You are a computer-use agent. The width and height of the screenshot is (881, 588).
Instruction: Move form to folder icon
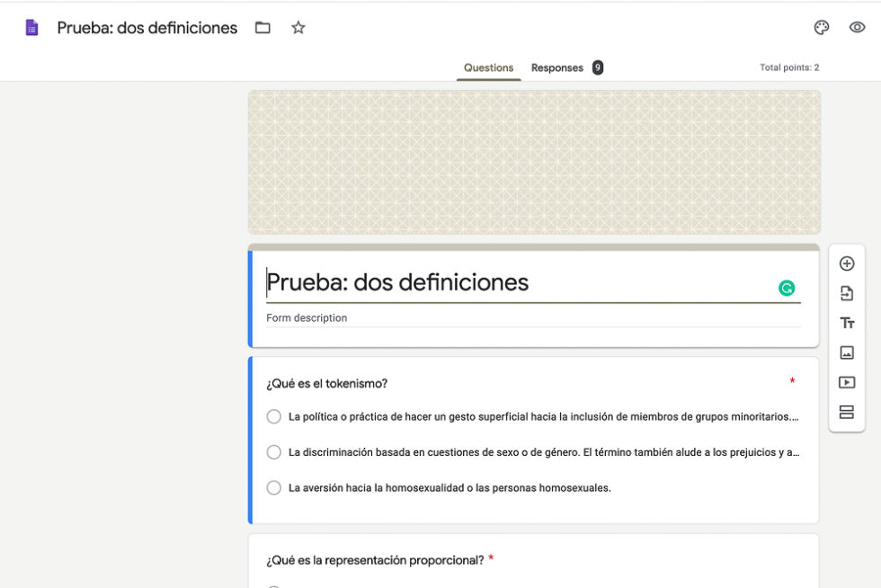263,28
